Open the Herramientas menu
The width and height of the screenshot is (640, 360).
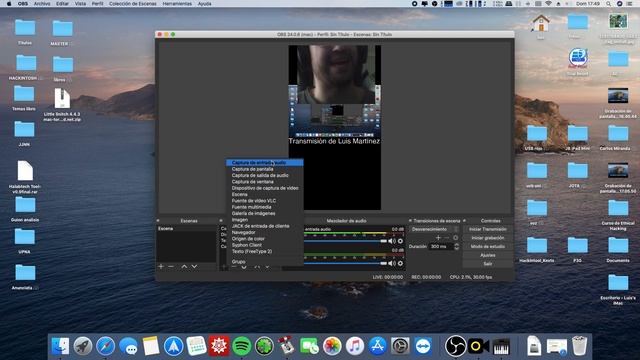[x=177, y=4]
